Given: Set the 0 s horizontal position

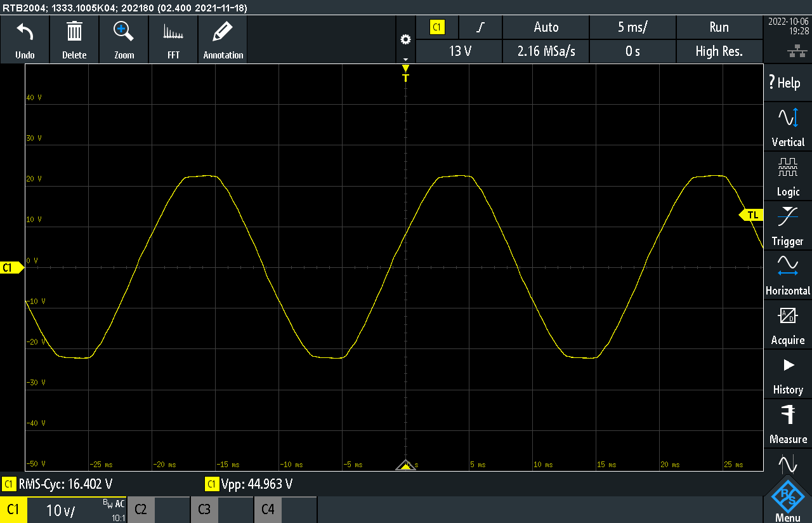Looking at the screenshot, I should [x=632, y=51].
